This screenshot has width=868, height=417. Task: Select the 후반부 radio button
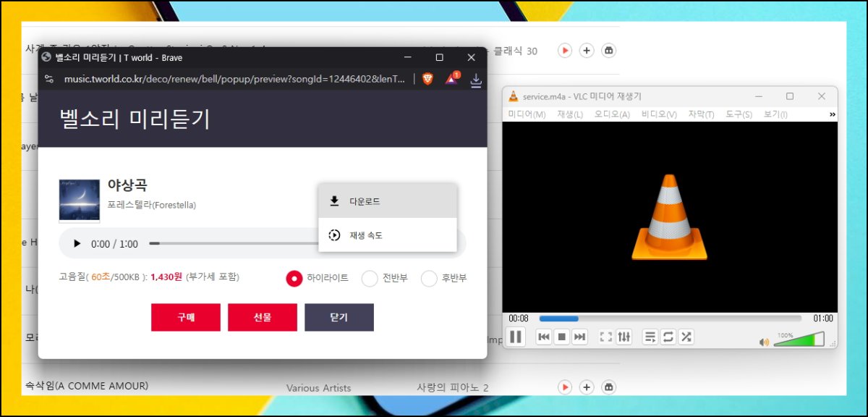430,278
